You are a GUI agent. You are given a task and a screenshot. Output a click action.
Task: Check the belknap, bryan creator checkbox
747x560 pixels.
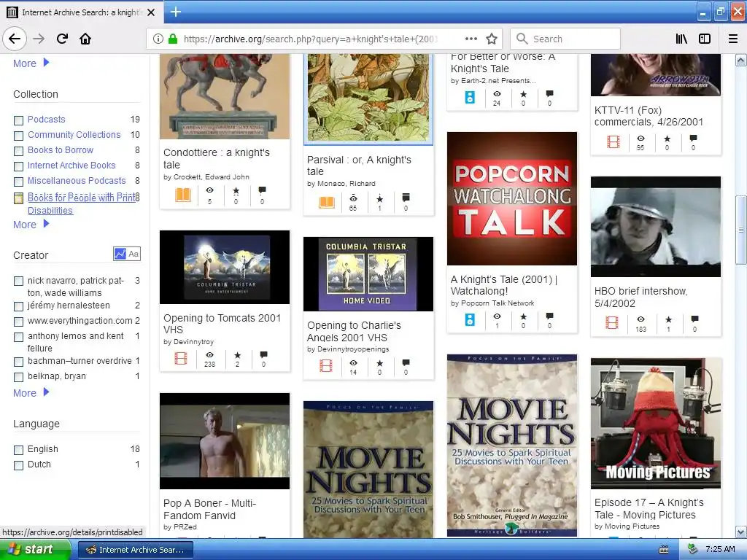pos(18,377)
